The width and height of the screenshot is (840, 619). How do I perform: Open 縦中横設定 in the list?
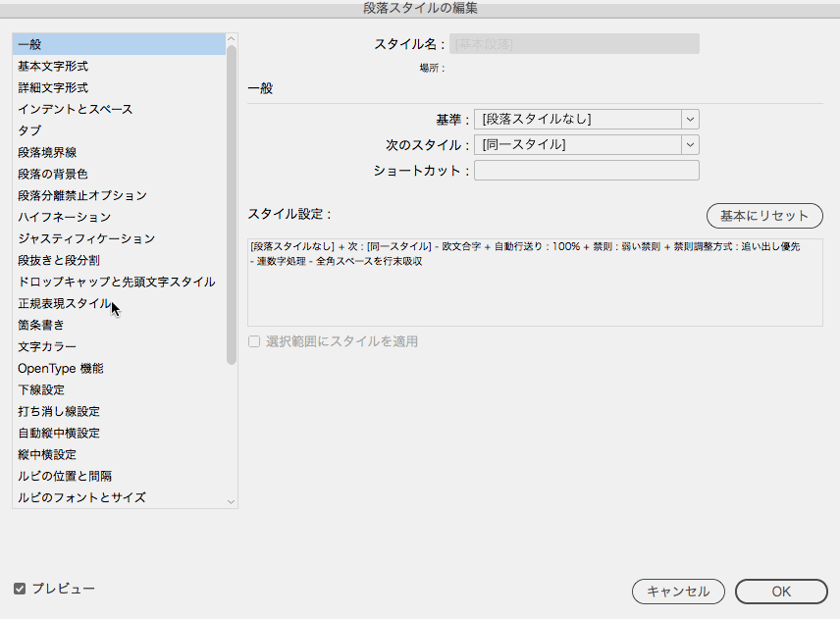(x=119, y=454)
